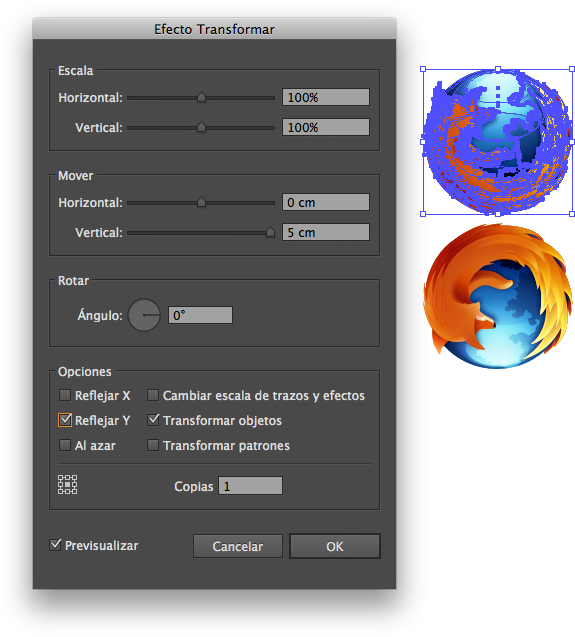Click the Mover section label

pyautogui.click(x=76, y=176)
